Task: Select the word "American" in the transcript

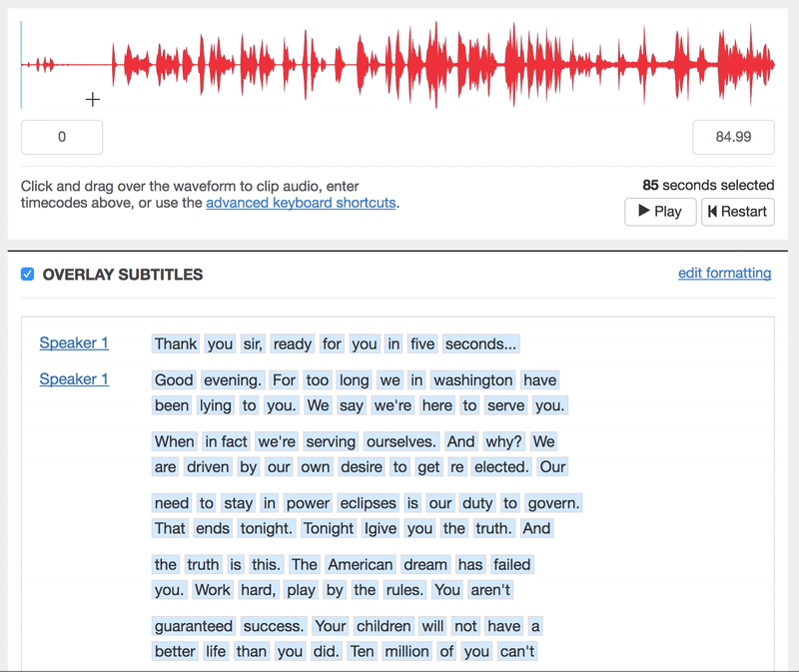Action: pyautogui.click(x=361, y=564)
